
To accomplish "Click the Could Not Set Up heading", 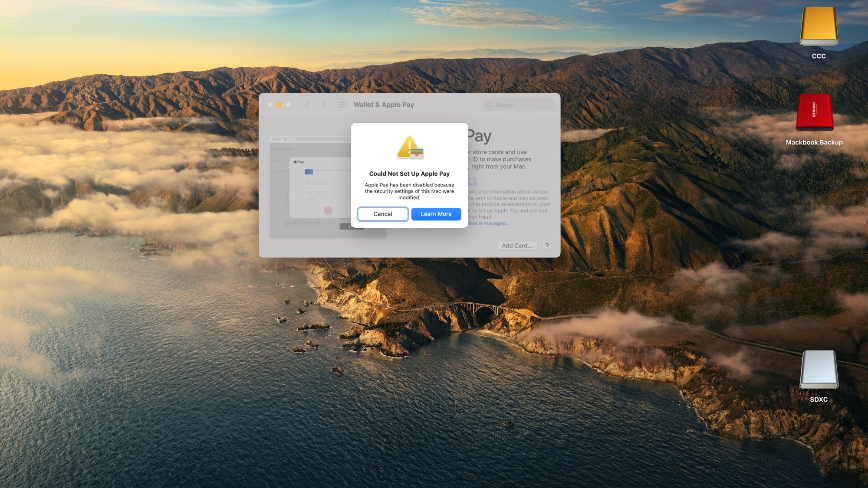I will tap(409, 174).
